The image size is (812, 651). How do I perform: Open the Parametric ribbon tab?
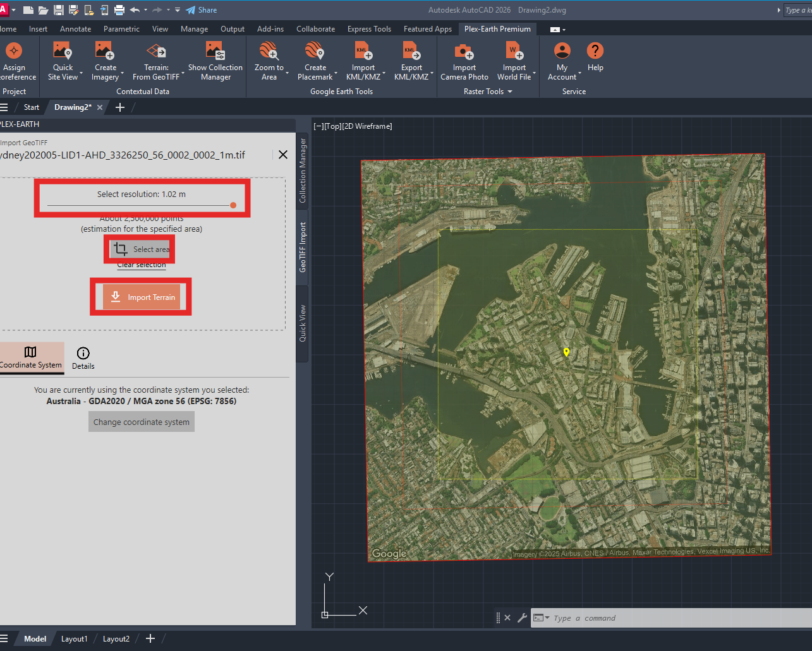coord(121,29)
